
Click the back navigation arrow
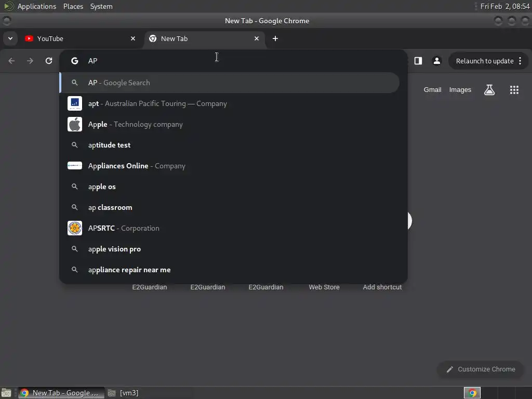pyautogui.click(x=11, y=61)
